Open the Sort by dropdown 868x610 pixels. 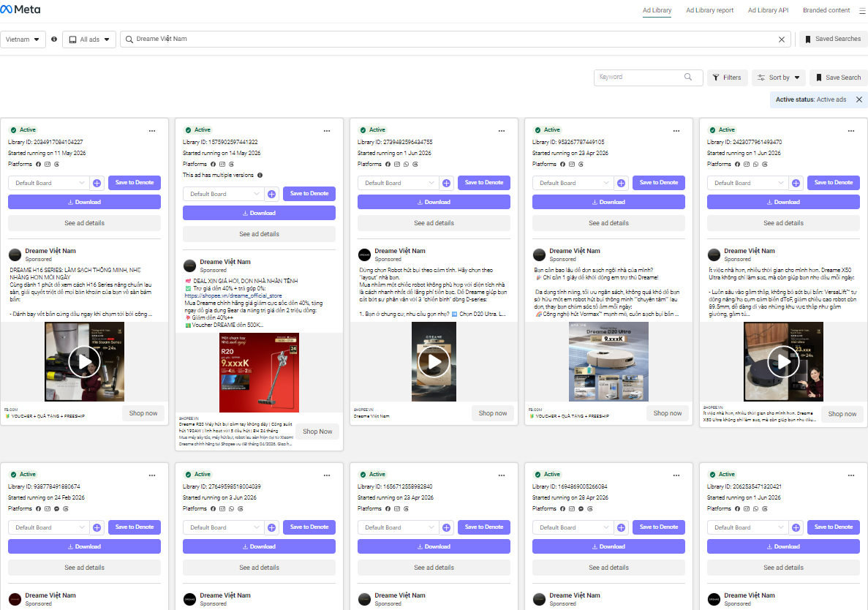pos(779,78)
